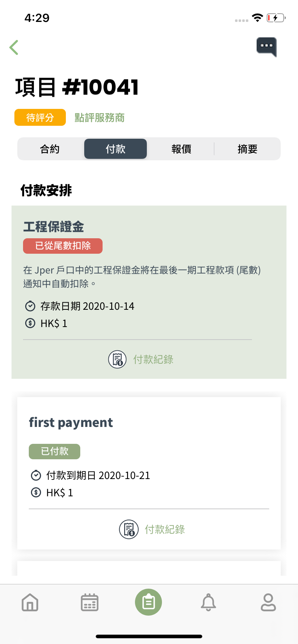
Task: Open the 摘要 tab
Action: 247,149
